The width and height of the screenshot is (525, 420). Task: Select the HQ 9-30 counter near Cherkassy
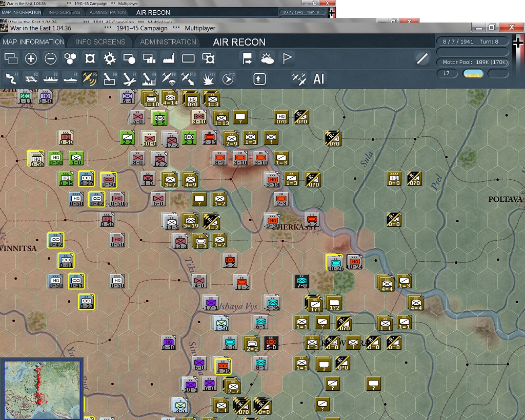(273, 221)
